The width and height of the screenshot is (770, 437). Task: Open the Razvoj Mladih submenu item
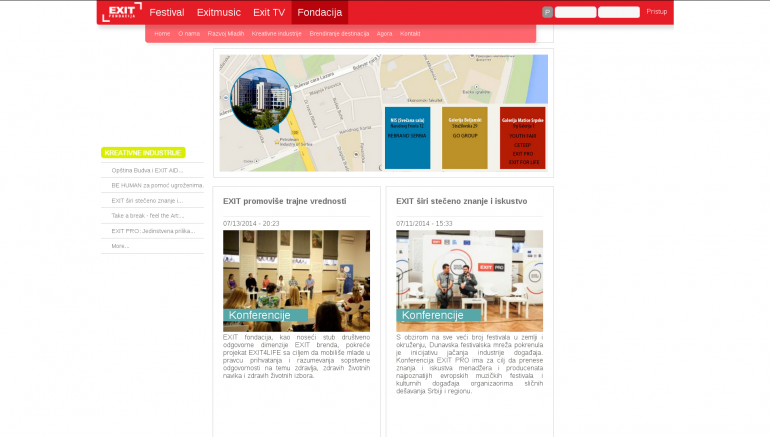(225, 33)
